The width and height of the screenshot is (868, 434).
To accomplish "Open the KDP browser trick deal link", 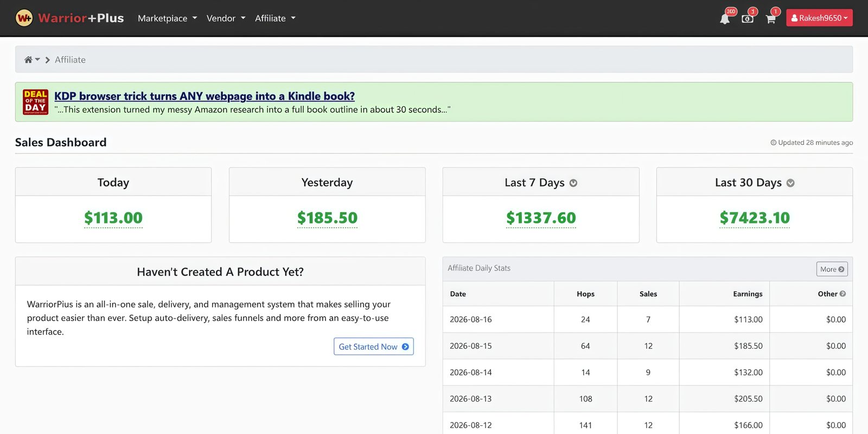I will click(205, 96).
